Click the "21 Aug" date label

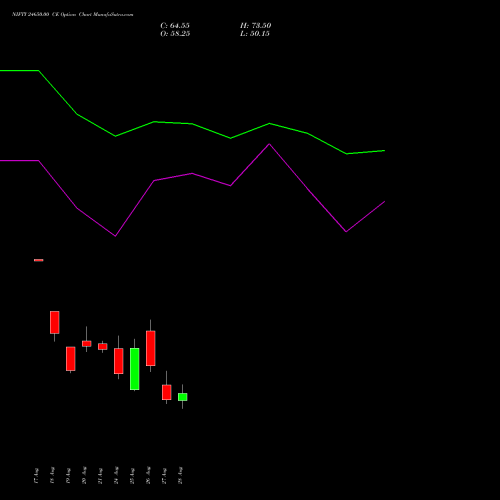click(100, 476)
